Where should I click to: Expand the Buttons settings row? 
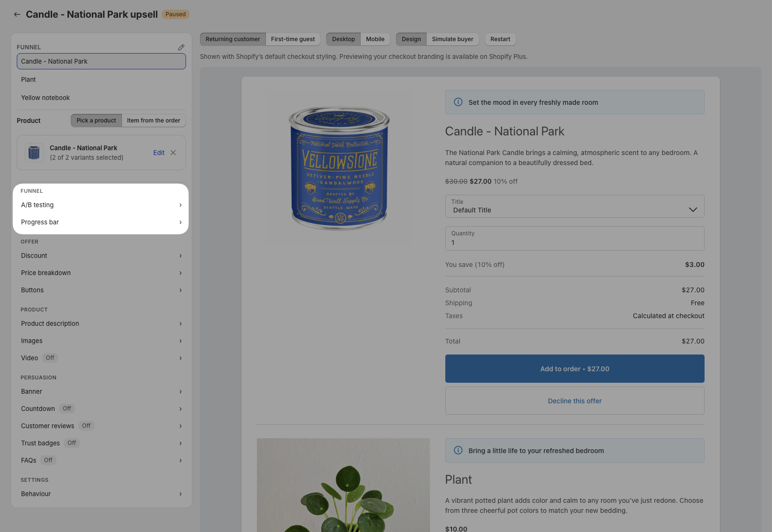(x=101, y=290)
